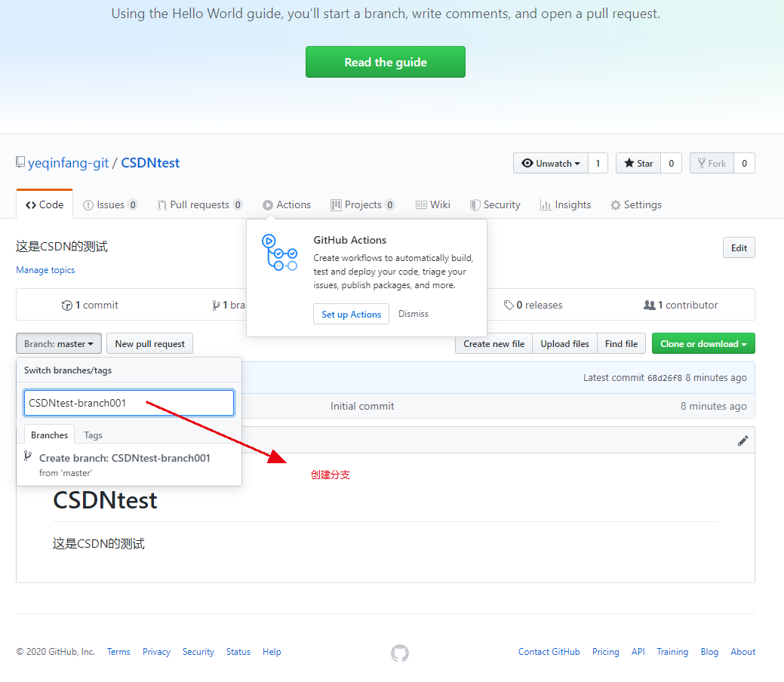This screenshot has height=682, width=784.
Task: Switch to the Wiki tab
Action: [433, 205]
